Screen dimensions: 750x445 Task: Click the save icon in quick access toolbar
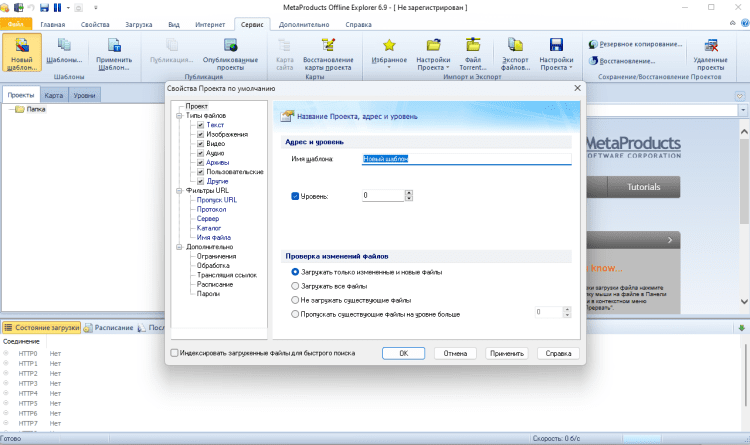coord(44,7)
